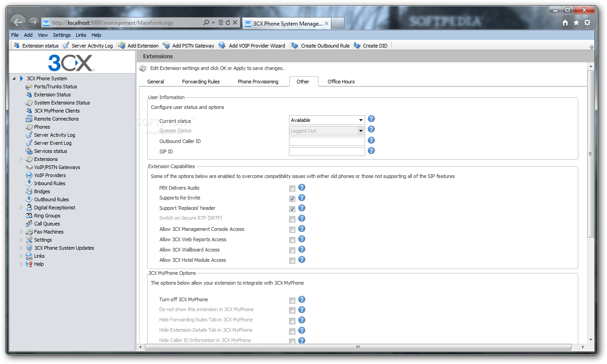
Task: Open File menu
Action: (15, 35)
